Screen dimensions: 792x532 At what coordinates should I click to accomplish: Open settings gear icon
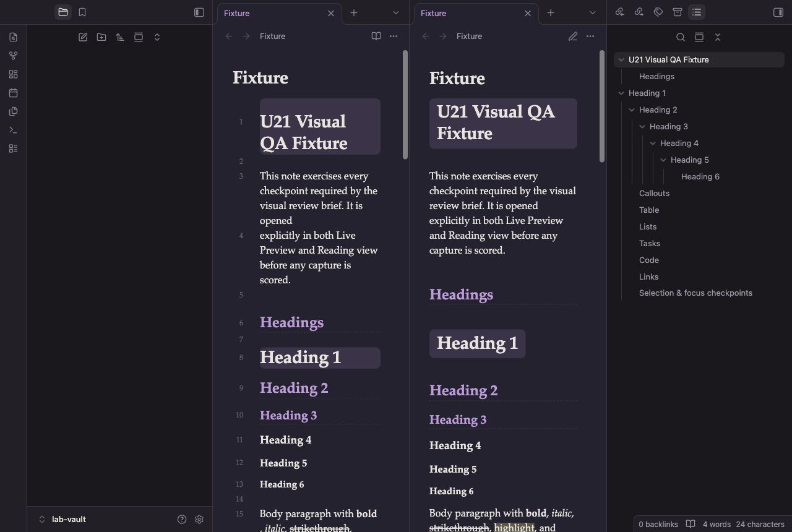tap(199, 520)
